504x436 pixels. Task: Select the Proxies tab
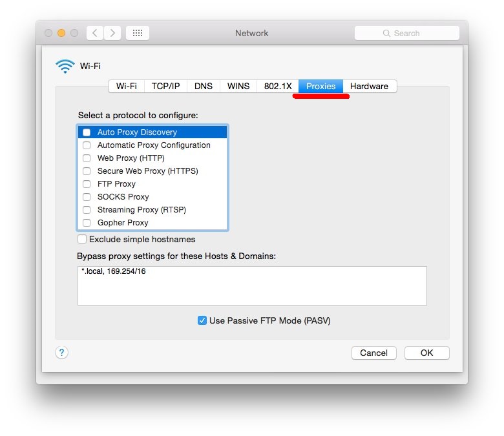320,86
